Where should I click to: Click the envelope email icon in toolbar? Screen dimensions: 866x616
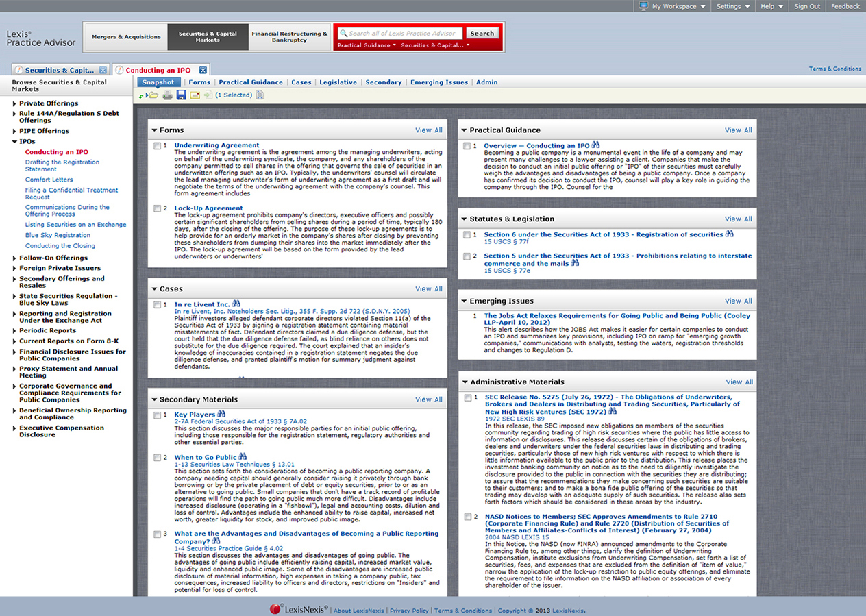point(195,95)
